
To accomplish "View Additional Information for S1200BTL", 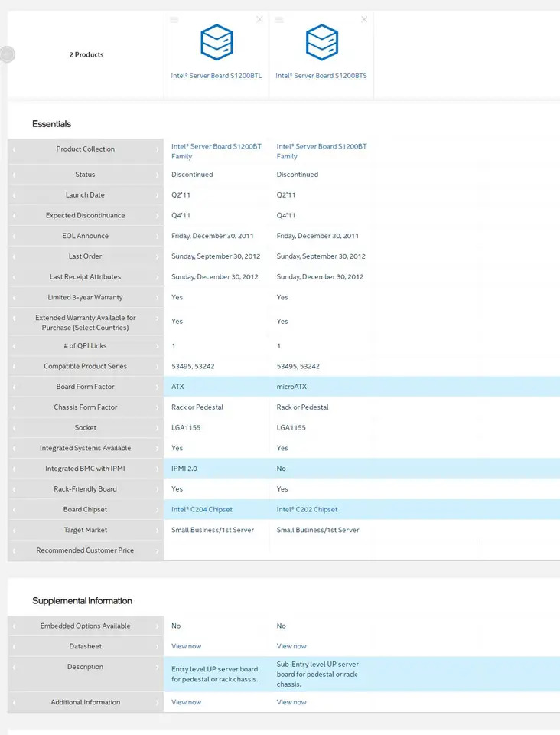I will click(187, 702).
